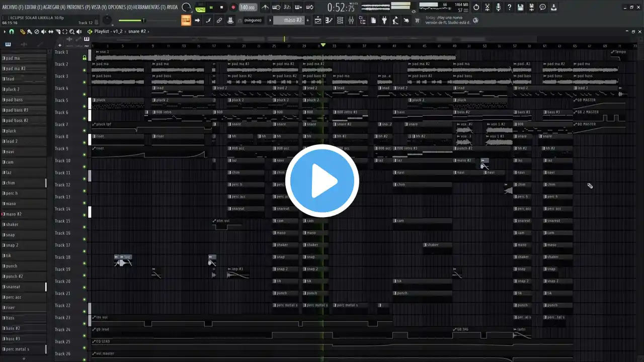Viewport: 644px width, 362px height.
Task: Read the FL Studio new version news
Action: click(449, 20)
